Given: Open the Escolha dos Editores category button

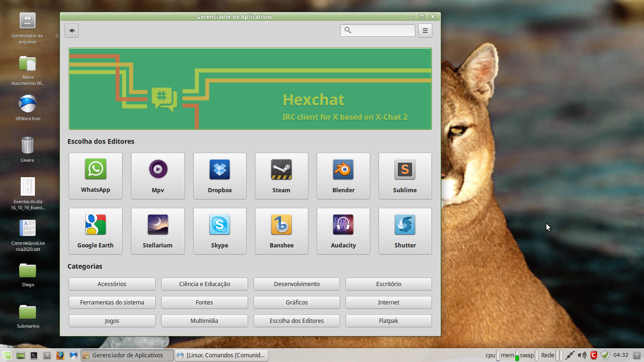Looking at the screenshot, I should (297, 321).
